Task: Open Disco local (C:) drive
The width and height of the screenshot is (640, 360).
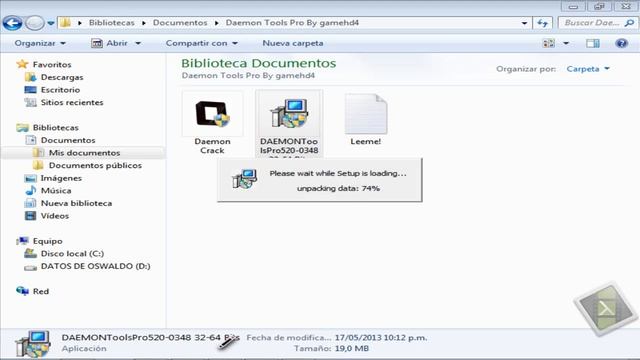Action: (x=72, y=254)
